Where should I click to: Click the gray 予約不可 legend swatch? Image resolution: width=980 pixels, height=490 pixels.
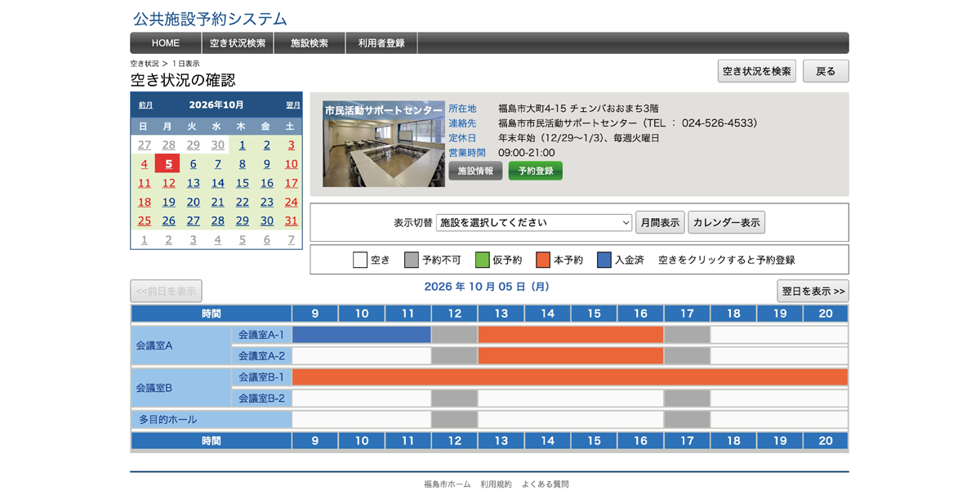[412, 260]
